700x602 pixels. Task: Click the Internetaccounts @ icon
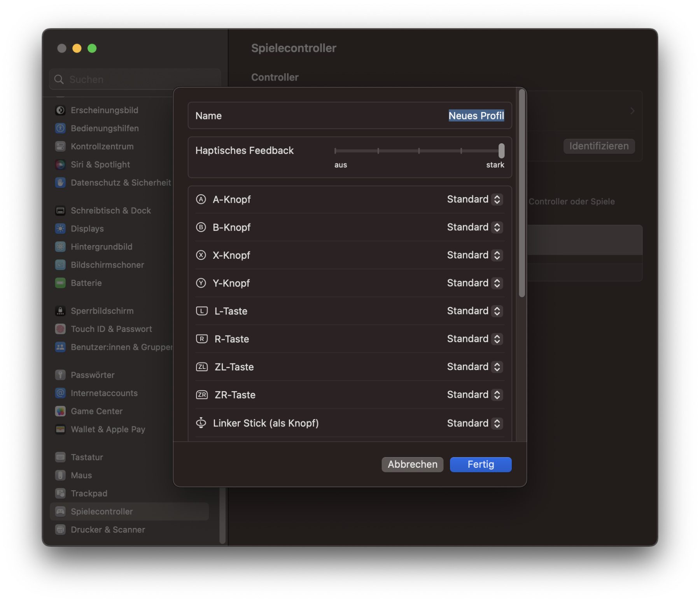click(x=60, y=393)
